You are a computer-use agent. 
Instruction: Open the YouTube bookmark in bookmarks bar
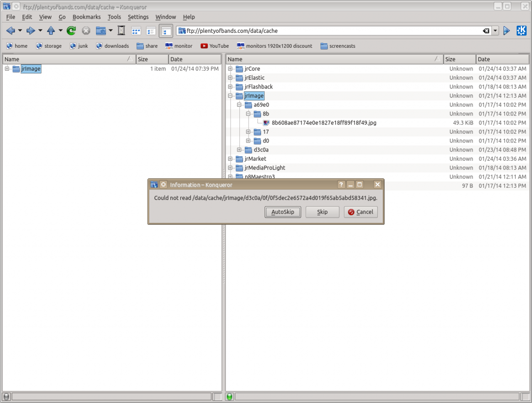tap(215, 46)
